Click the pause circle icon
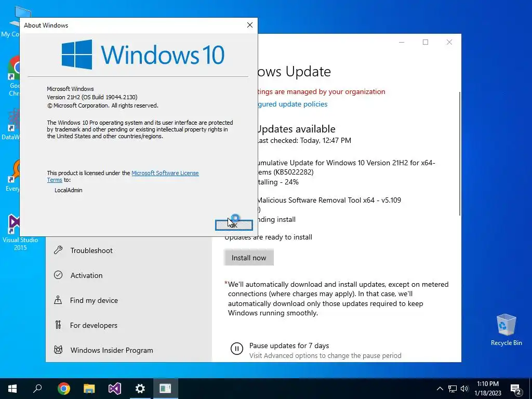This screenshot has width=532, height=399. [236, 349]
